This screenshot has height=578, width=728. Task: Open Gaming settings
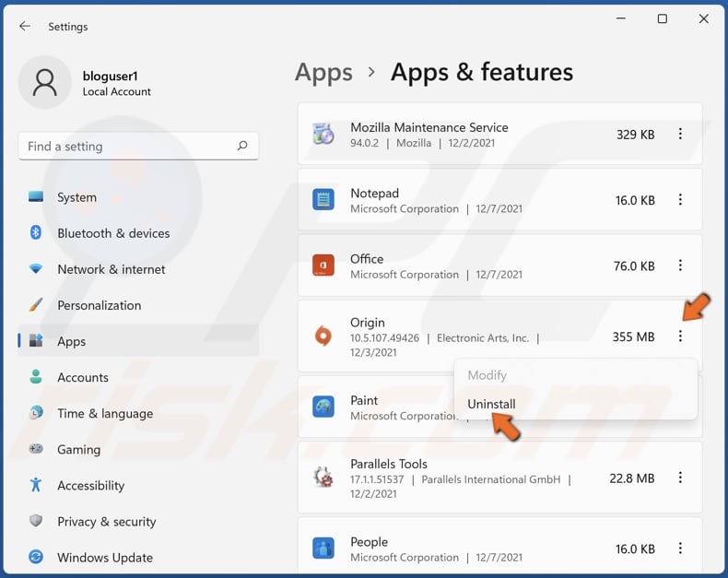(x=138, y=449)
